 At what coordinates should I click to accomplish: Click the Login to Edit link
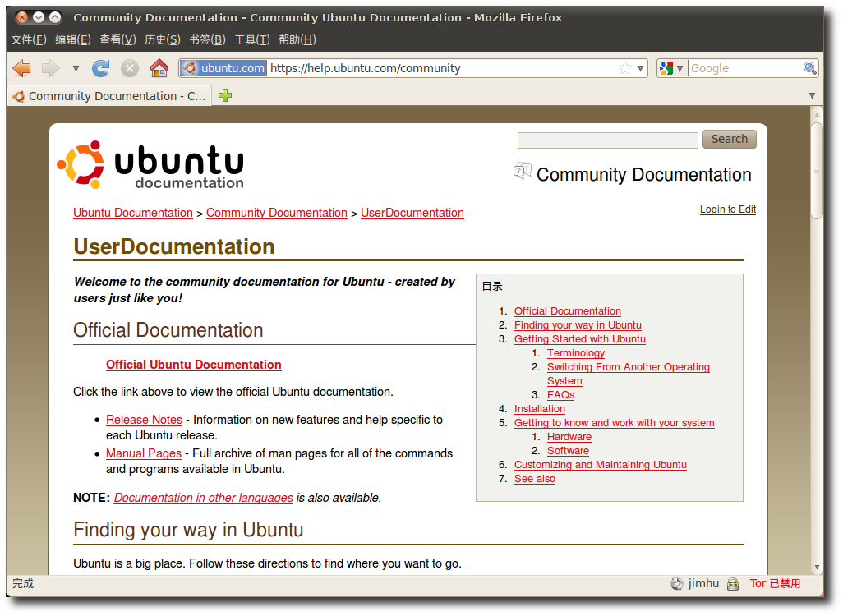pyautogui.click(x=727, y=209)
